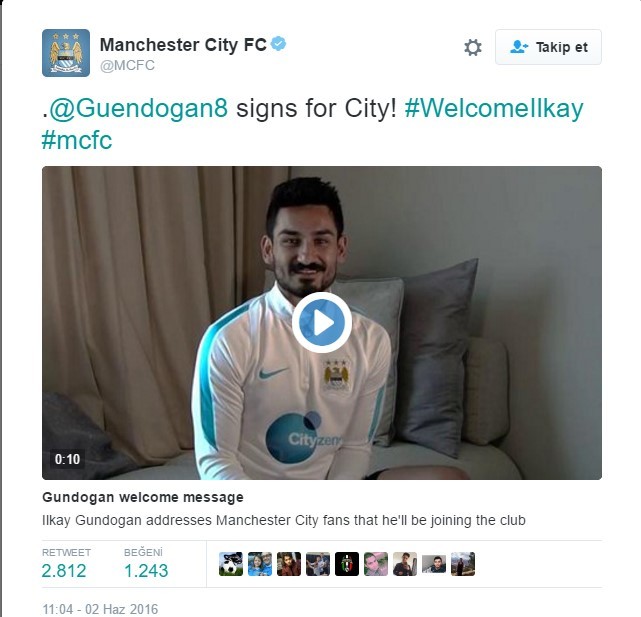The height and width of the screenshot is (617, 641).
Task: Open the last liker avatar in the row
Action: coord(463,564)
